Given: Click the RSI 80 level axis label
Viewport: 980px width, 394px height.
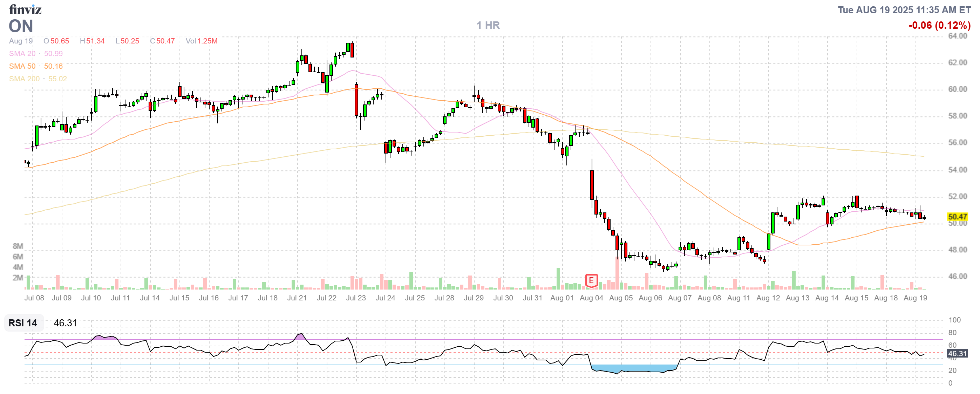Looking at the screenshot, I should 952,333.
